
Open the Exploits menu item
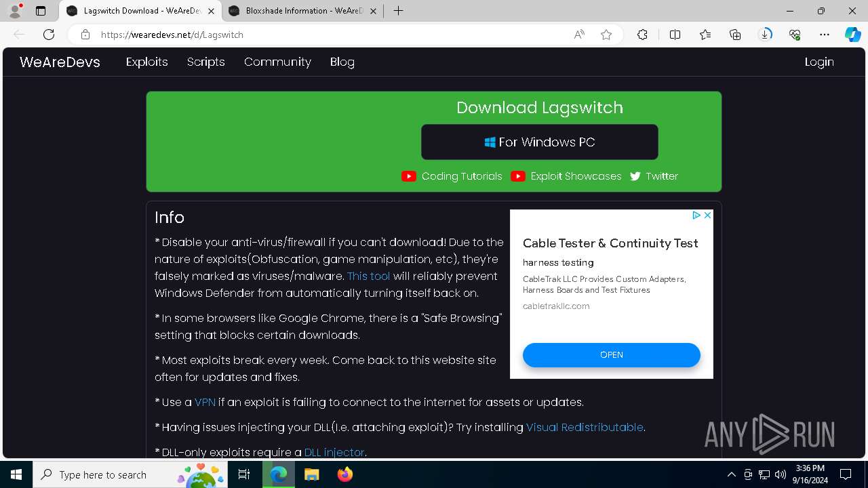click(x=147, y=62)
